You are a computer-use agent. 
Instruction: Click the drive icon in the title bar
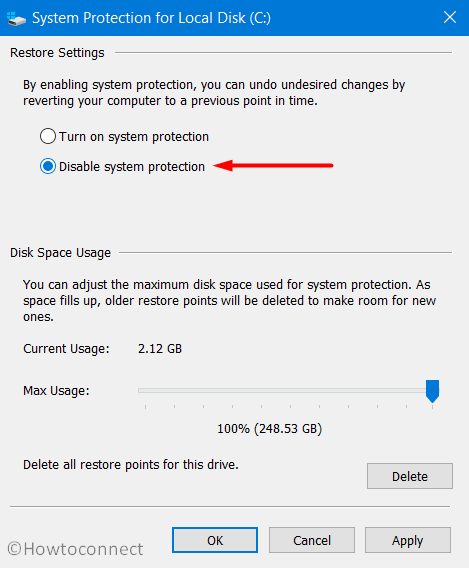(16, 18)
